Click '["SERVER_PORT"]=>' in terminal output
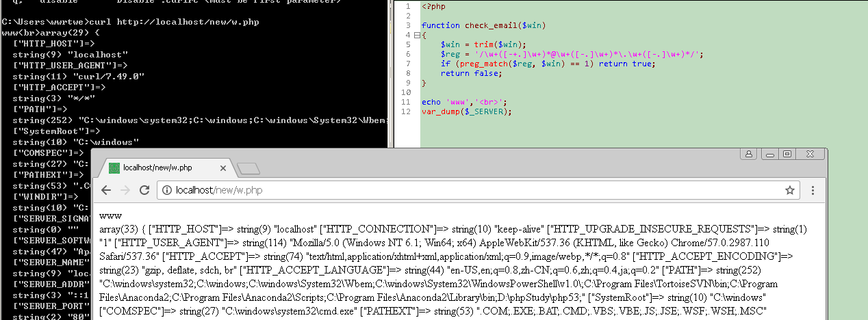Image resolution: width=868 pixels, height=320 pixels. (51, 306)
